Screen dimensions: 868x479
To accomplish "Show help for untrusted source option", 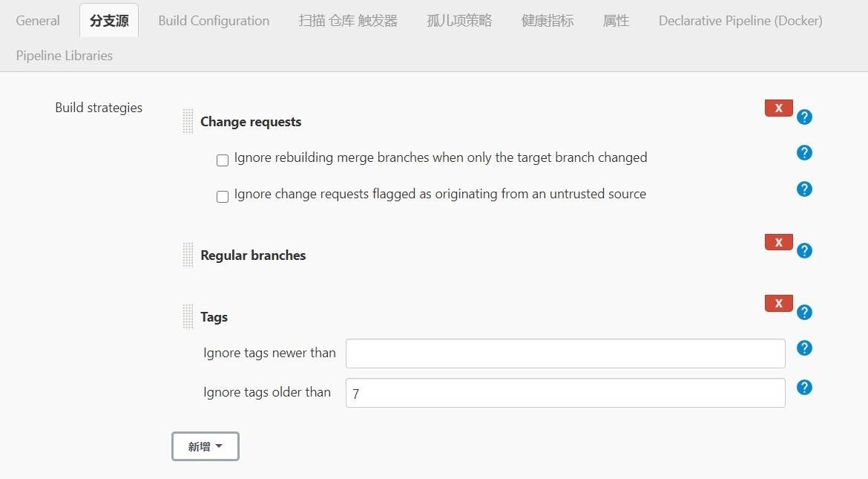I will pyautogui.click(x=804, y=189).
